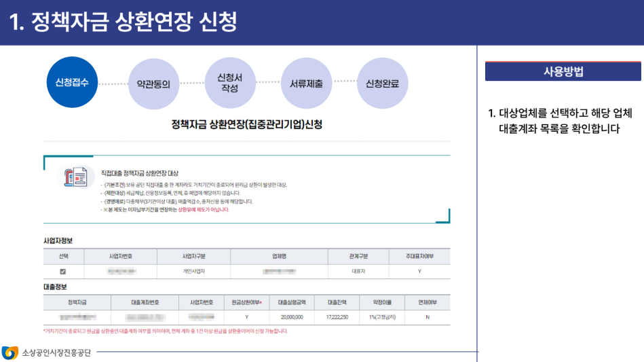Click the 개인사업자 cell
The width and height of the screenshot is (644, 362).
[194, 272]
